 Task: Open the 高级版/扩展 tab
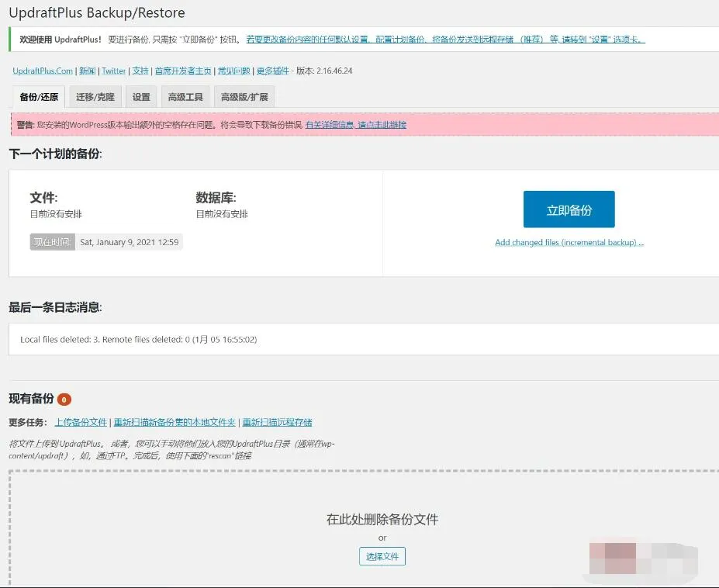click(x=244, y=97)
